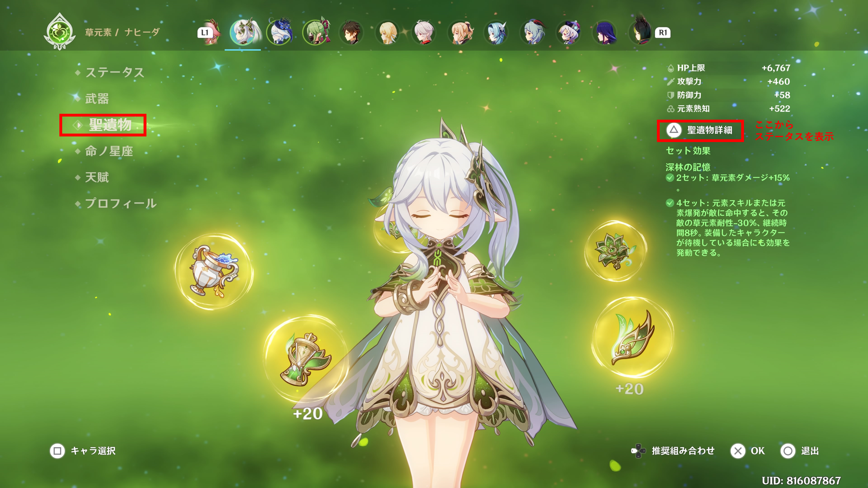The width and height of the screenshot is (868, 488).
Task: Select the dark-haired male character portrait
Action: point(351,33)
